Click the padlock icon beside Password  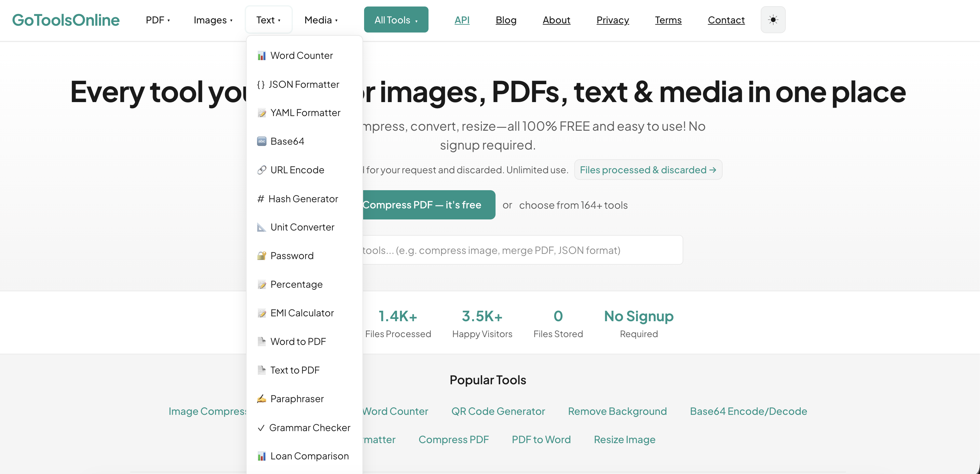(261, 256)
